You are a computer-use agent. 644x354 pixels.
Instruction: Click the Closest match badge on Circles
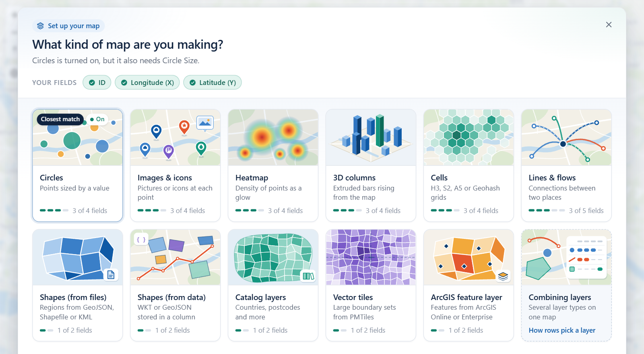tap(60, 119)
